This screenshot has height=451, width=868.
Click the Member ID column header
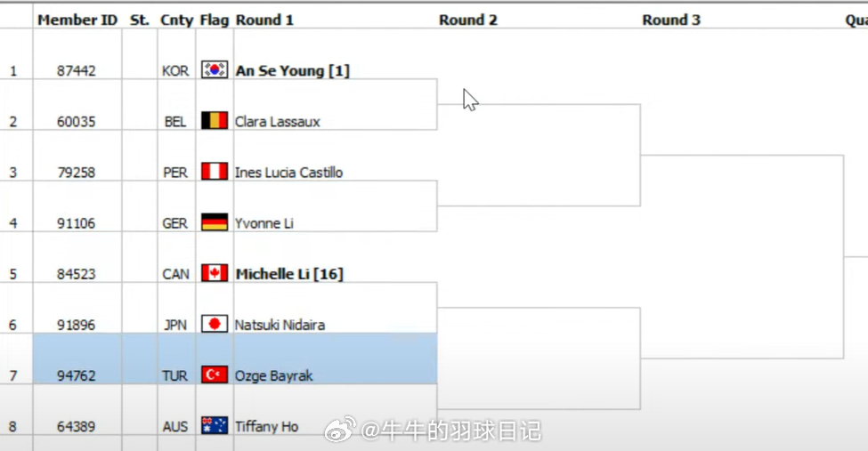77,20
